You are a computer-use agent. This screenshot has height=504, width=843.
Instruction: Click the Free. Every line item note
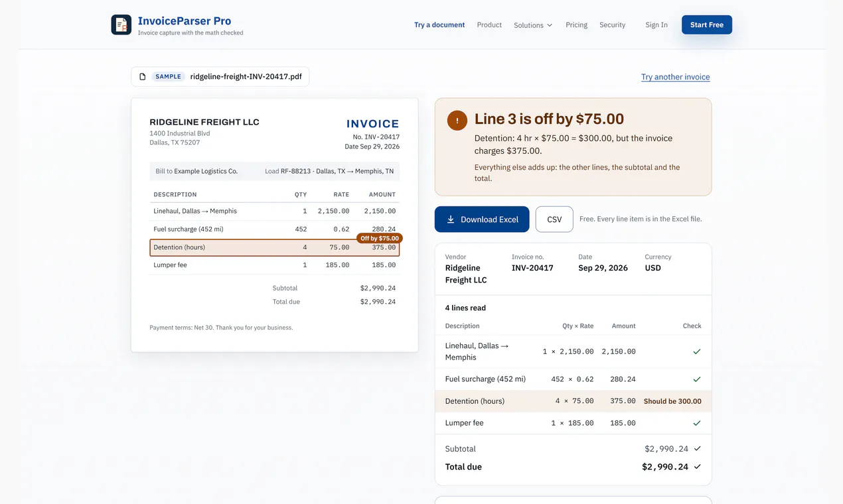point(641,219)
